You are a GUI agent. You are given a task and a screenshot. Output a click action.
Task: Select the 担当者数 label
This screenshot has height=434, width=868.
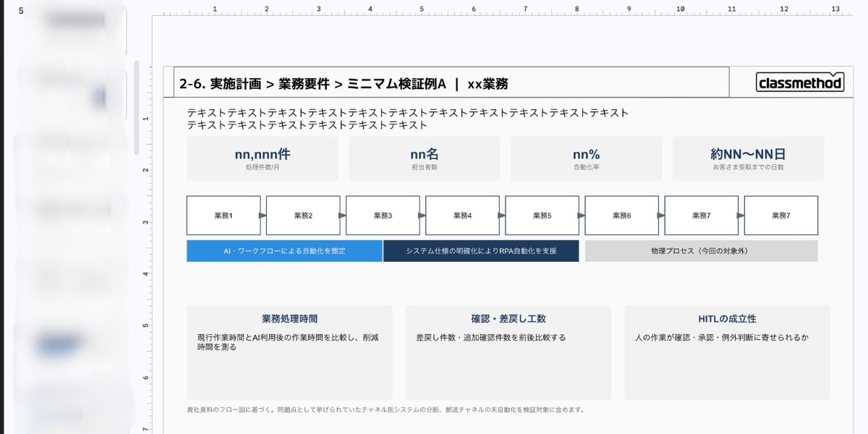pyautogui.click(x=425, y=167)
